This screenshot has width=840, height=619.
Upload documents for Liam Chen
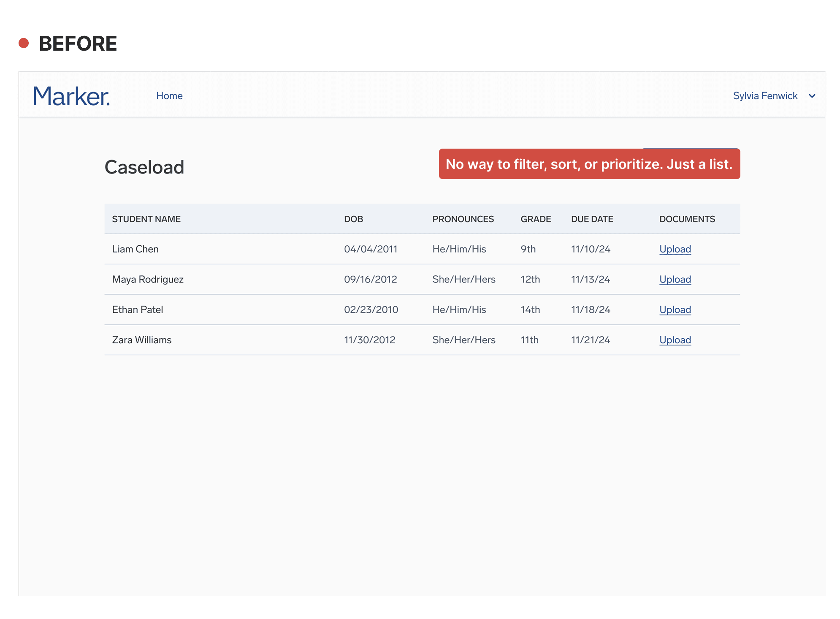[675, 249]
